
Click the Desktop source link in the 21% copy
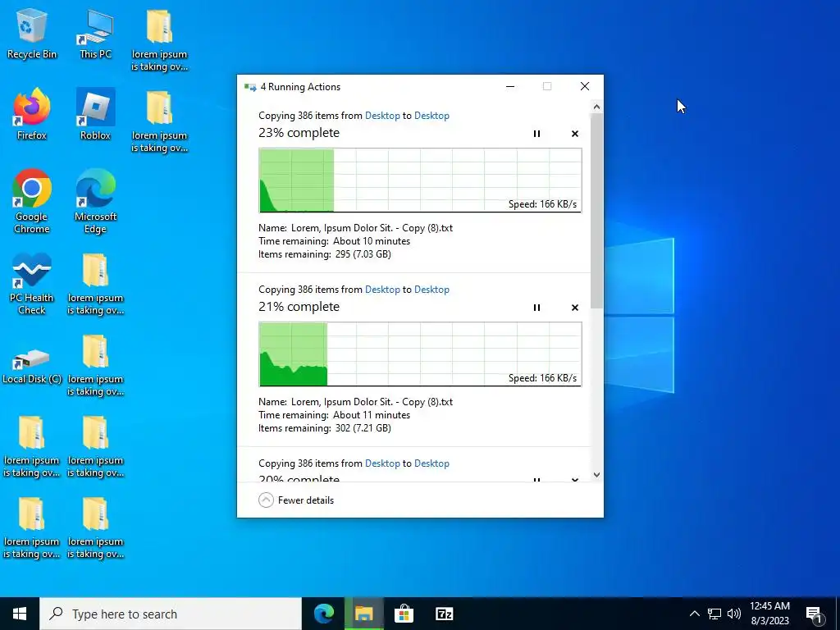coord(382,290)
